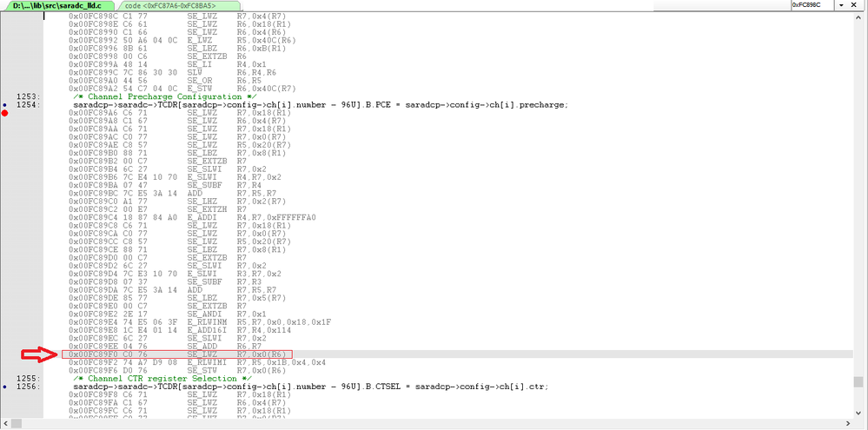Select the E_RLWIMI instruction at 0x00FC89F2
Screen dimensions: 868x430
[197, 362]
